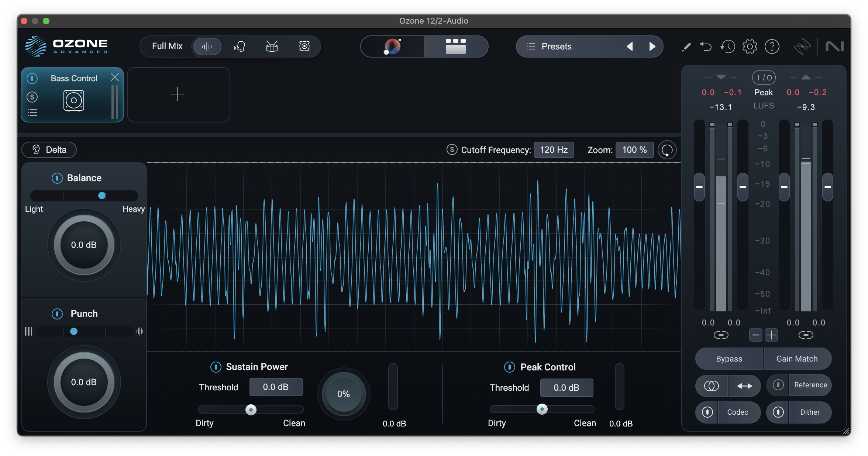
Task: Toggle Bass Control module power
Action: tap(32, 78)
